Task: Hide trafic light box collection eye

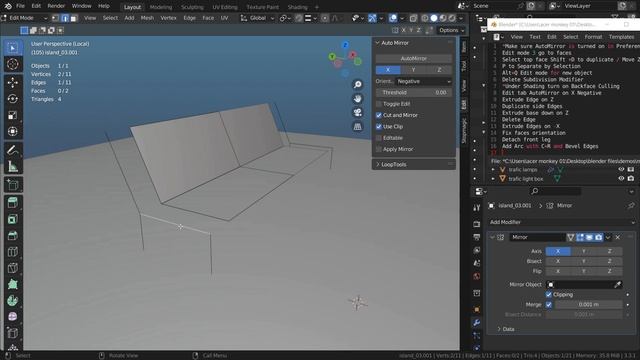Action: tap(621, 178)
